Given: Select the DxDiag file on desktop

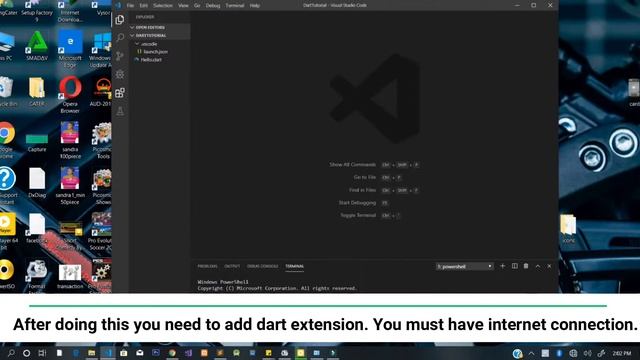Looking at the screenshot, I should [x=37, y=183].
